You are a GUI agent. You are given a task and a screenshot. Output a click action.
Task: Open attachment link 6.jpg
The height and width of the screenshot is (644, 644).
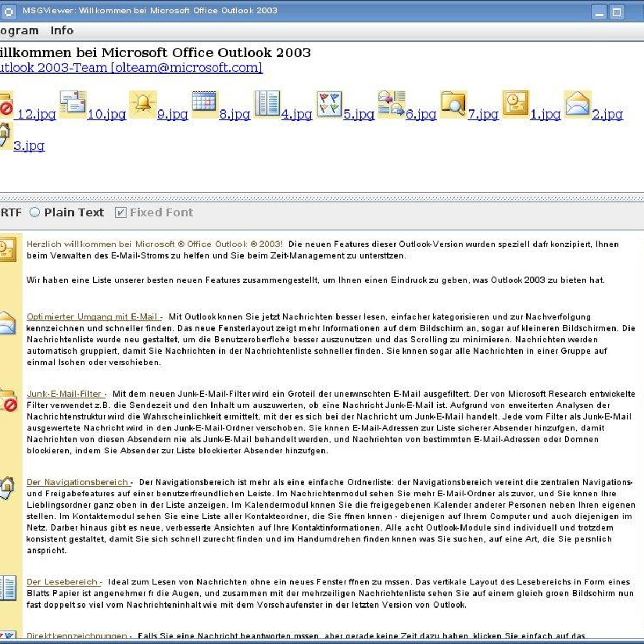(421, 114)
